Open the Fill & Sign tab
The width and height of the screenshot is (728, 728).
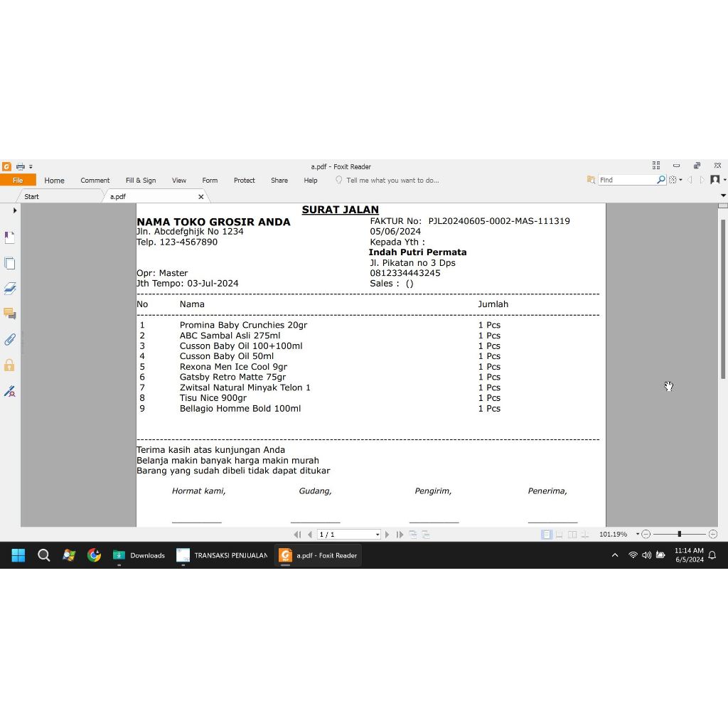coord(140,180)
